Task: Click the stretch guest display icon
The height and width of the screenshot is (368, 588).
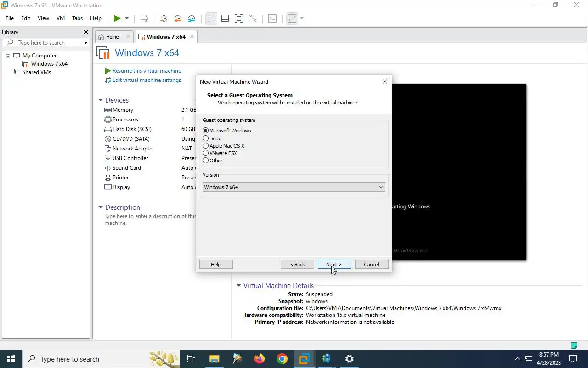Action: click(x=292, y=18)
